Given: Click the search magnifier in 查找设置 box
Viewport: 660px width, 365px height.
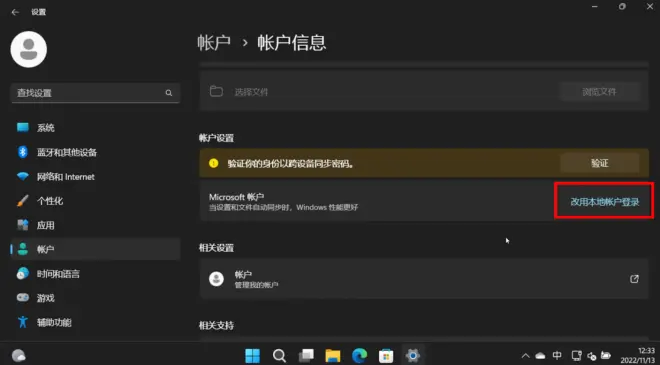Looking at the screenshot, I should click(169, 93).
